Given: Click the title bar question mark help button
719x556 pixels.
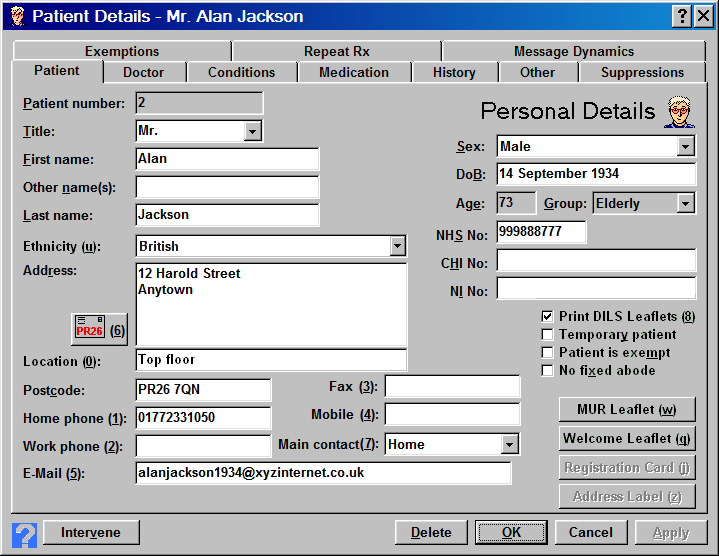Looking at the screenshot, I should point(682,17).
